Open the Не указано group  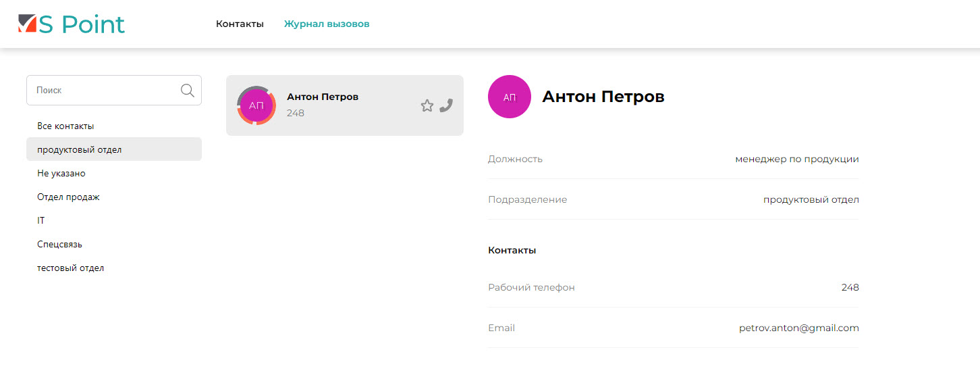pos(61,174)
